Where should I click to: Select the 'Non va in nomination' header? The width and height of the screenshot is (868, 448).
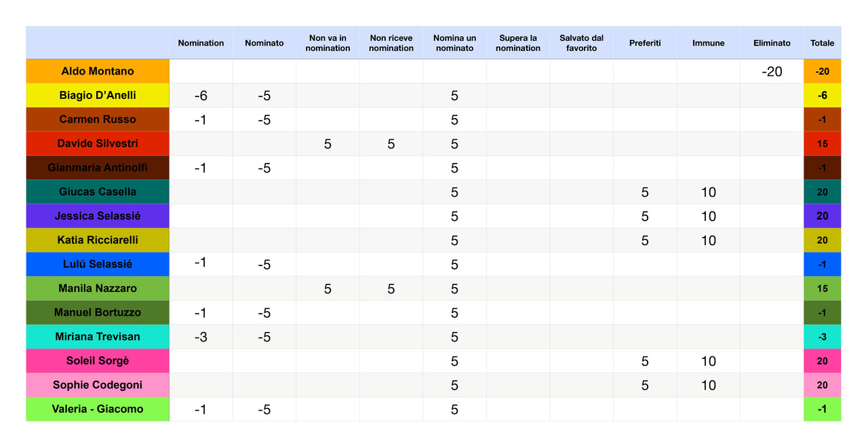pyautogui.click(x=328, y=43)
